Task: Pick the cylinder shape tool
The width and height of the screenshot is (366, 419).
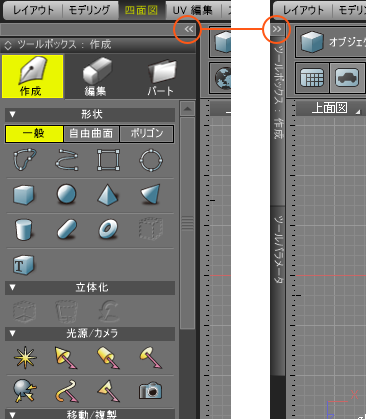Action: 24,229
